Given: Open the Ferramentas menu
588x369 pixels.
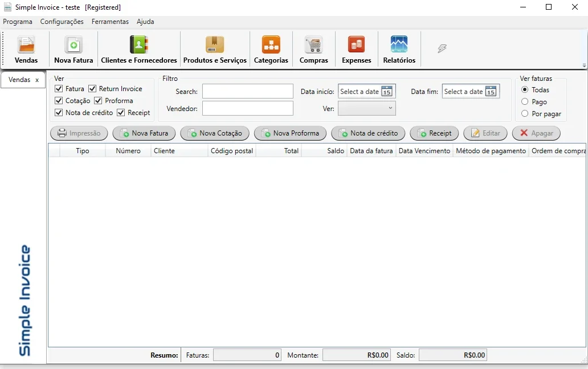Looking at the screenshot, I should click(x=110, y=22).
